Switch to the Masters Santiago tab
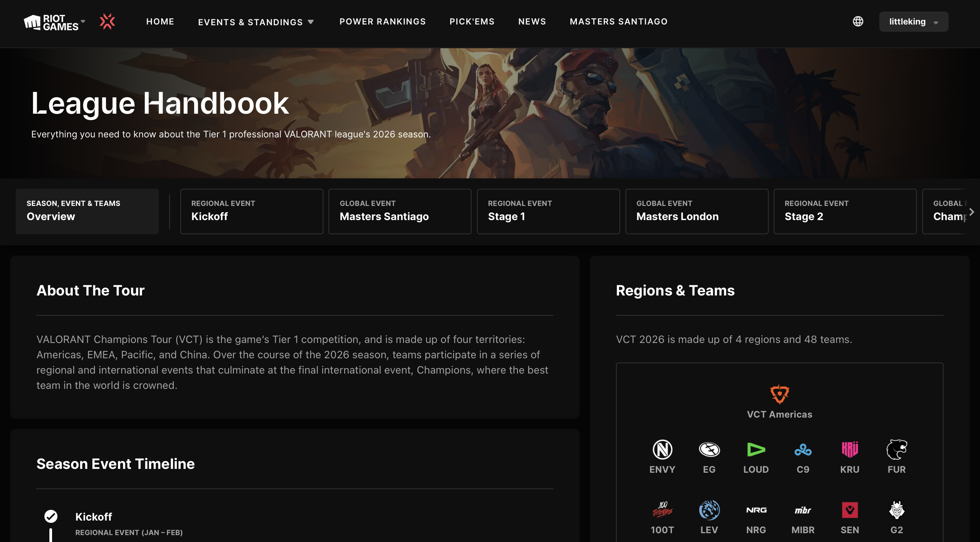980x542 pixels. [x=400, y=211]
